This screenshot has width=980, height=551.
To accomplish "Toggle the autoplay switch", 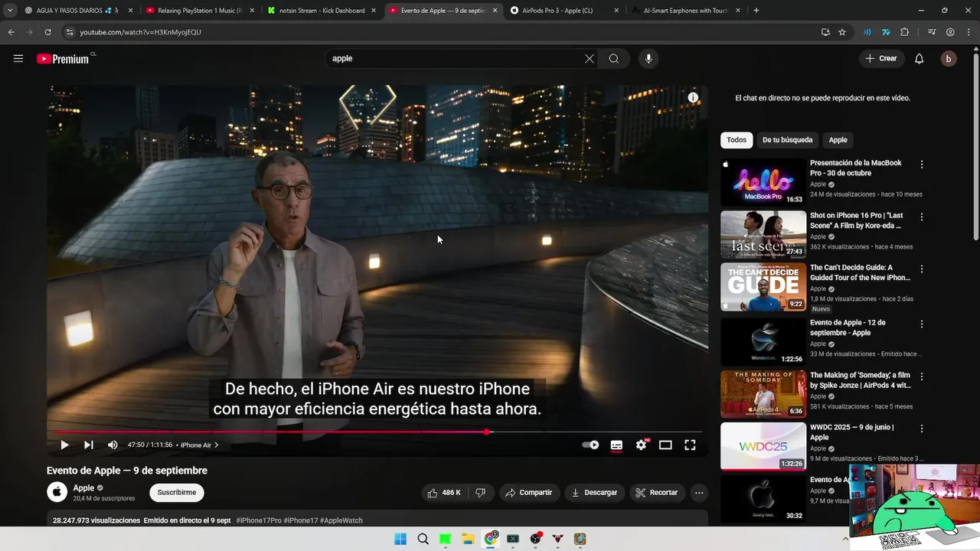I will (590, 445).
